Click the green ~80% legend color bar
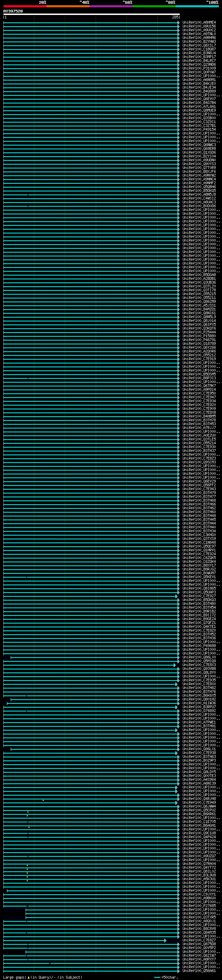 tap(154, 6)
